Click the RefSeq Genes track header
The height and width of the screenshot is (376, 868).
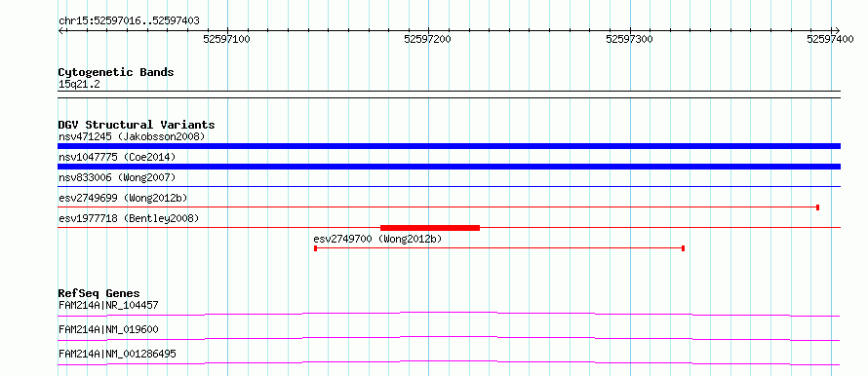99,293
